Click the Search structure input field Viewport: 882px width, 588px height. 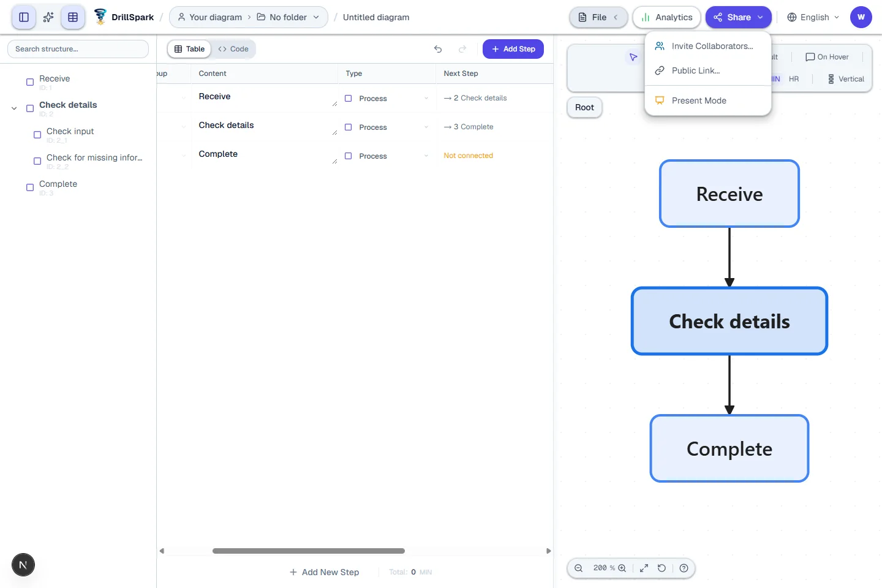(x=78, y=49)
